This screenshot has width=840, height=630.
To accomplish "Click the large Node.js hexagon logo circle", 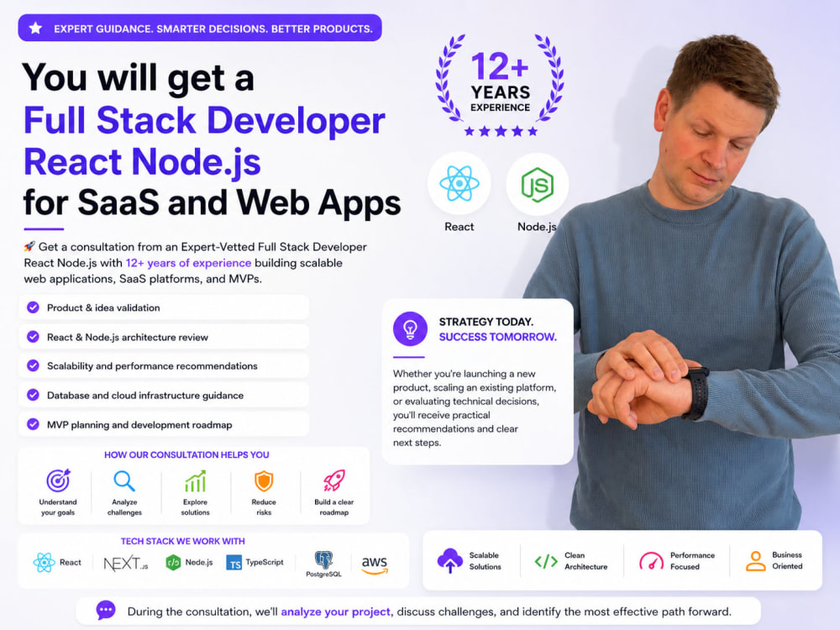I will click(x=537, y=184).
